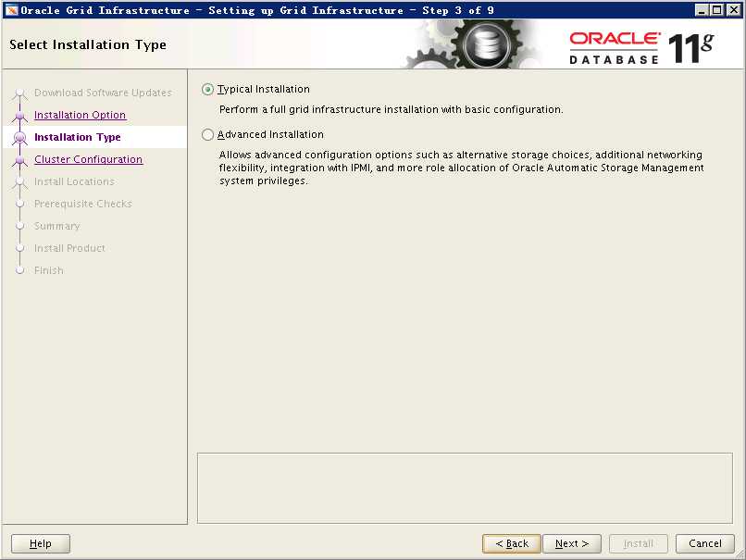Close the installer window
746x560 pixels.
click(x=733, y=10)
